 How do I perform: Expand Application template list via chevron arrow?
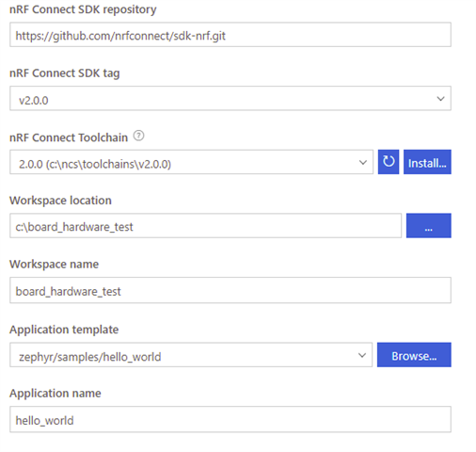click(362, 355)
